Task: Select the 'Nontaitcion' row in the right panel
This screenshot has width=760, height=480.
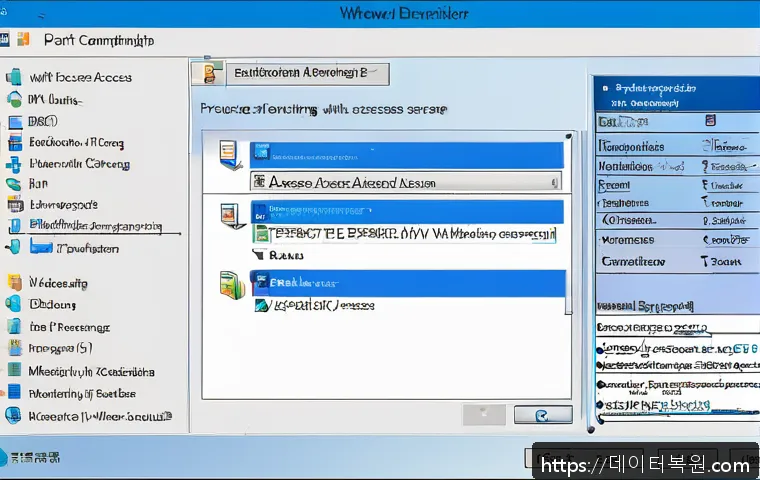Action: pos(677,166)
